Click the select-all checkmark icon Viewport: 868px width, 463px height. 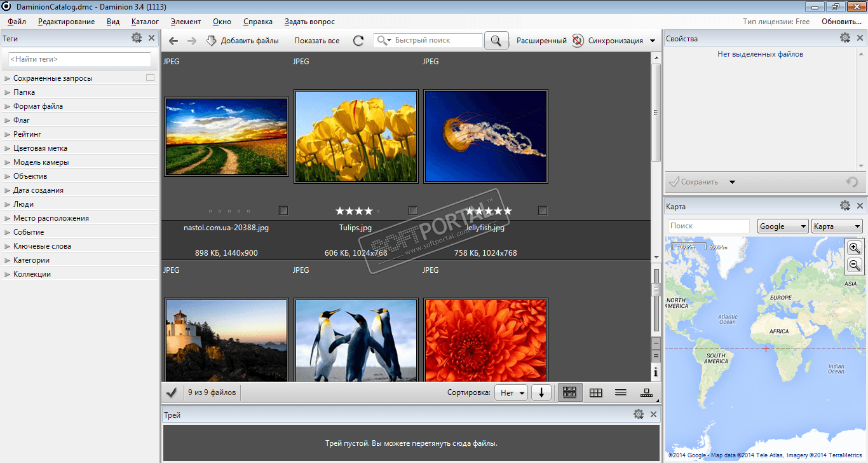[171, 392]
